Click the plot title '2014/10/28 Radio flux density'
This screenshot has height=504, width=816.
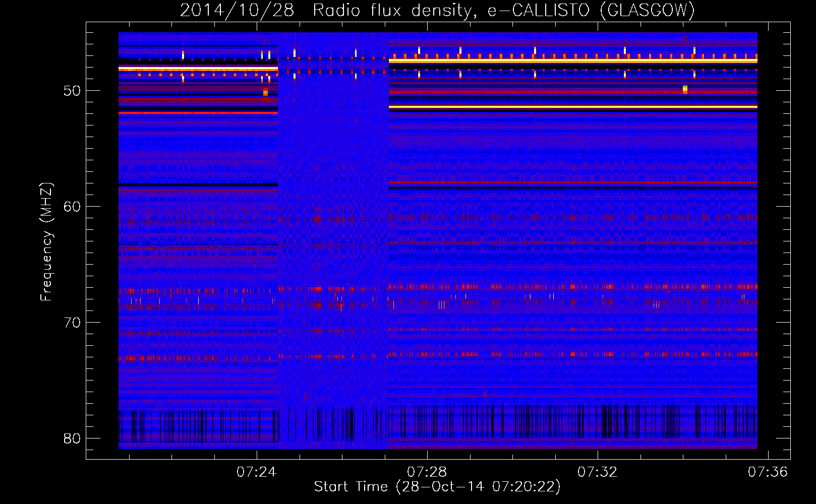tap(437, 11)
